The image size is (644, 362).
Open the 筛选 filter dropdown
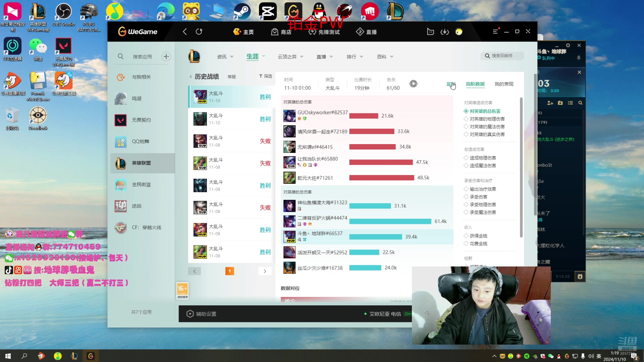tap(265, 76)
